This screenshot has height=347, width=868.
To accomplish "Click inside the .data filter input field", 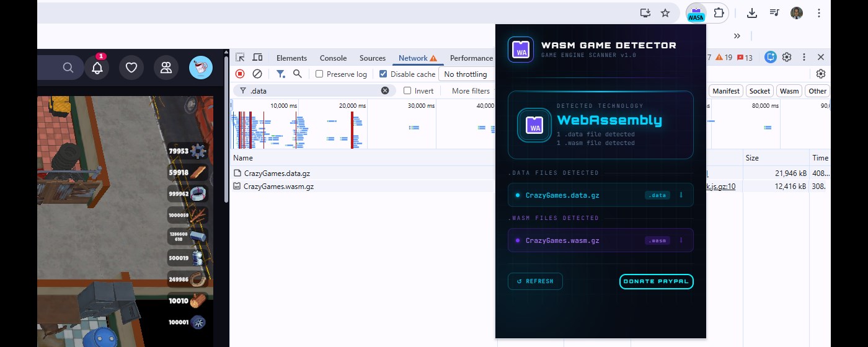I will point(314,90).
